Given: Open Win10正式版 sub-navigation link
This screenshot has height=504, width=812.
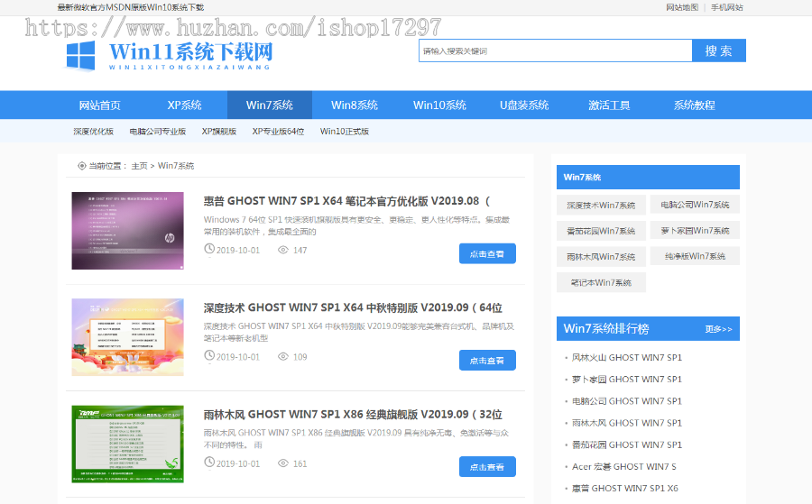Looking at the screenshot, I should pyautogui.click(x=345, y=132).
